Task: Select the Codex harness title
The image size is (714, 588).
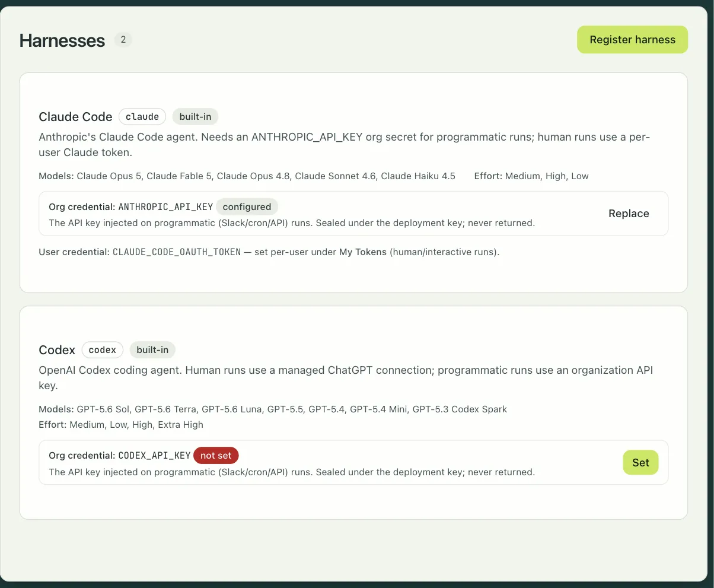Action: coord(57,350)
